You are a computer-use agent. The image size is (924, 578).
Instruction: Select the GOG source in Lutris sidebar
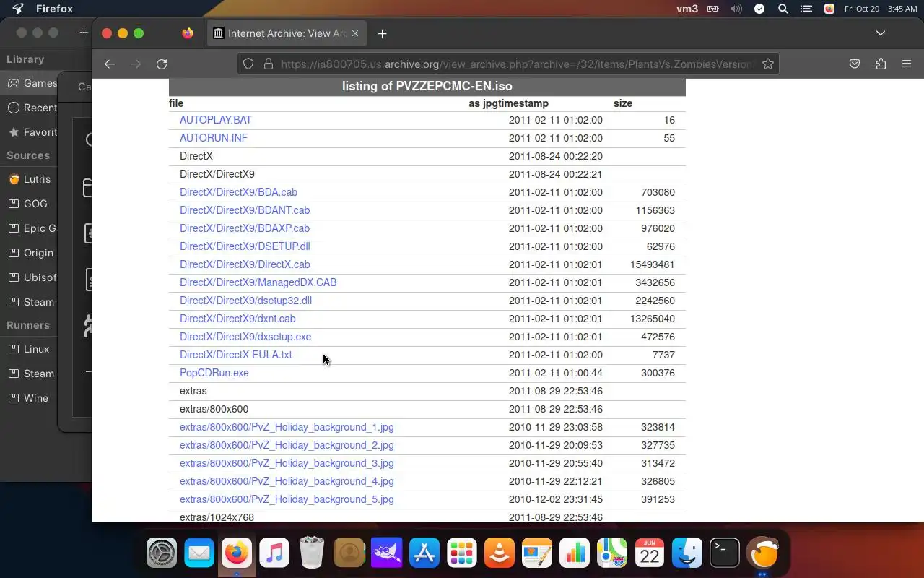[x=29, y=204]
